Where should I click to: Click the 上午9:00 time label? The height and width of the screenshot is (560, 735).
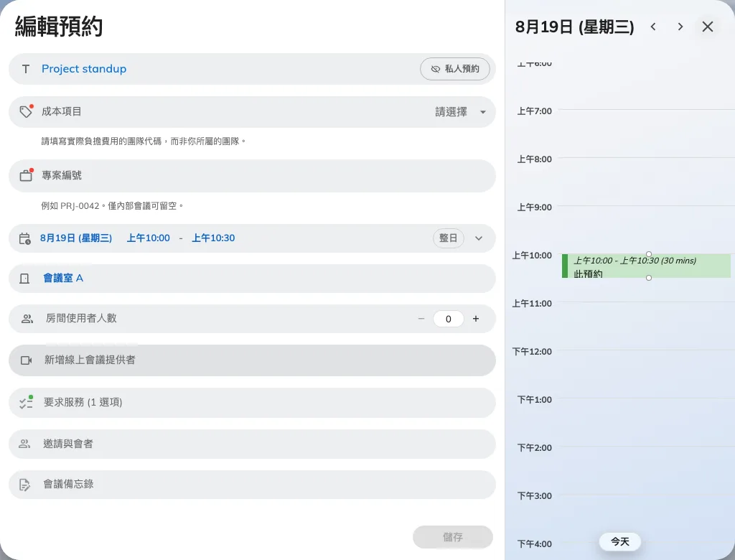coord(534,207)
